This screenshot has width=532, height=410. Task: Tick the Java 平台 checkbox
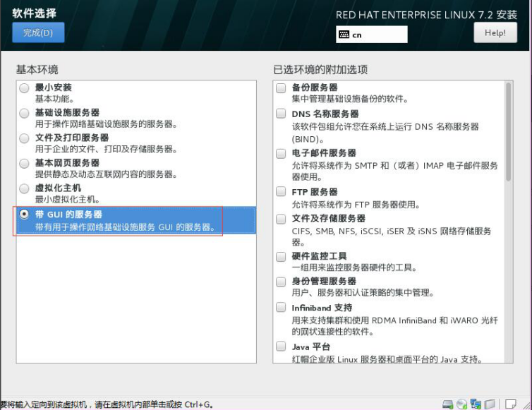point(281,346)
